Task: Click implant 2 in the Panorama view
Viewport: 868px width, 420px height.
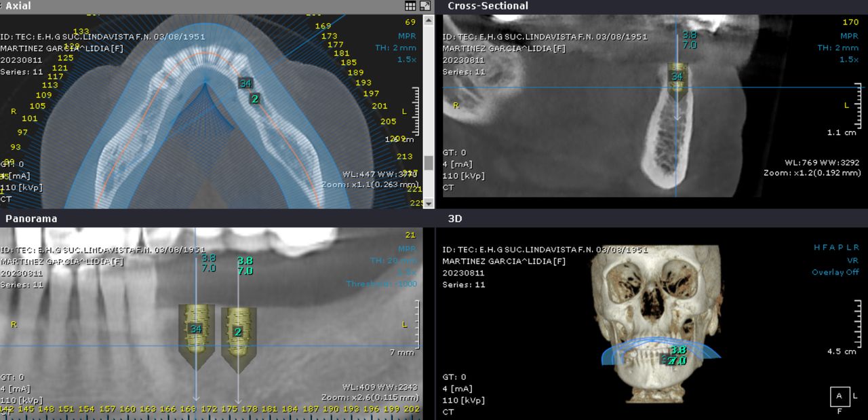Action: click(x=238, y=332)
